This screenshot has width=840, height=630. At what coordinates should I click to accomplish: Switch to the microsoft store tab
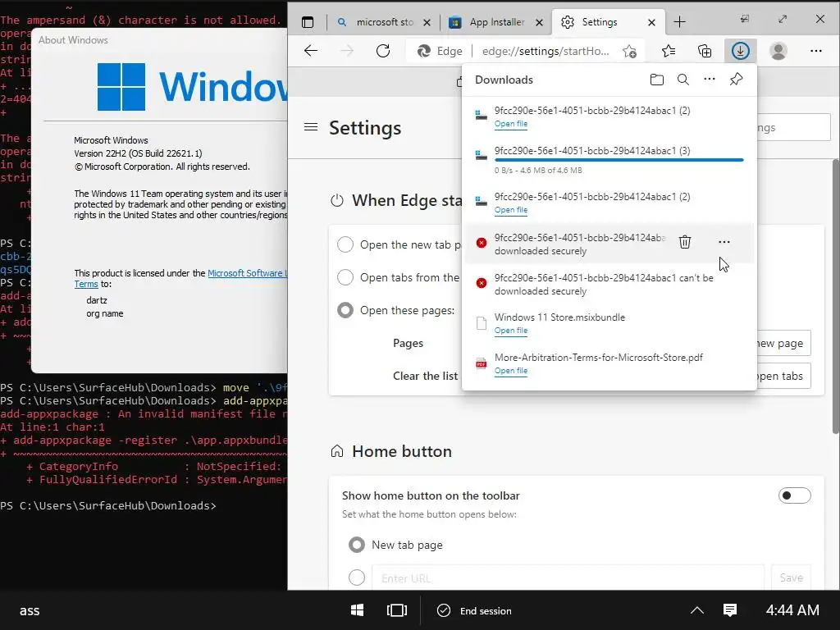(384, 22)
